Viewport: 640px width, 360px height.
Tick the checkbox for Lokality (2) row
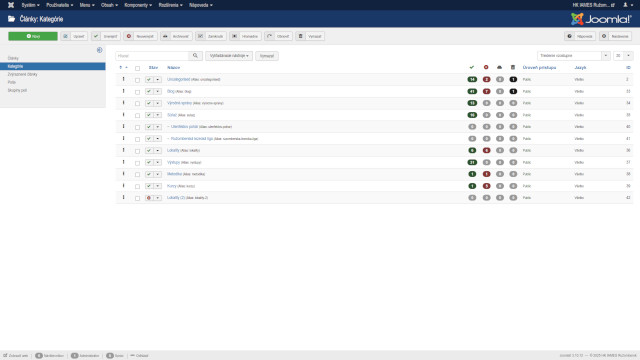(138, 198)
